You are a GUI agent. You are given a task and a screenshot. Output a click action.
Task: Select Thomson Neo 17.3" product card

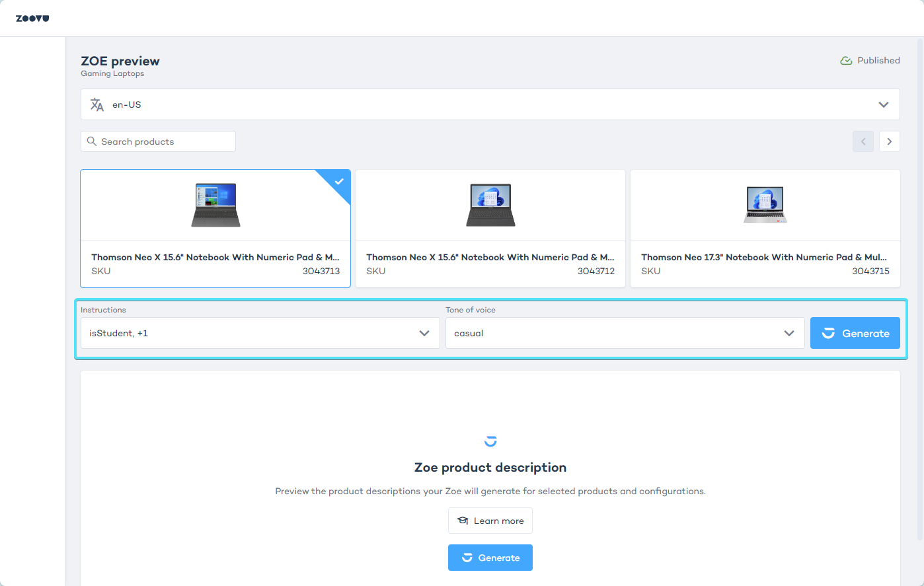click(x=765, y=229)
